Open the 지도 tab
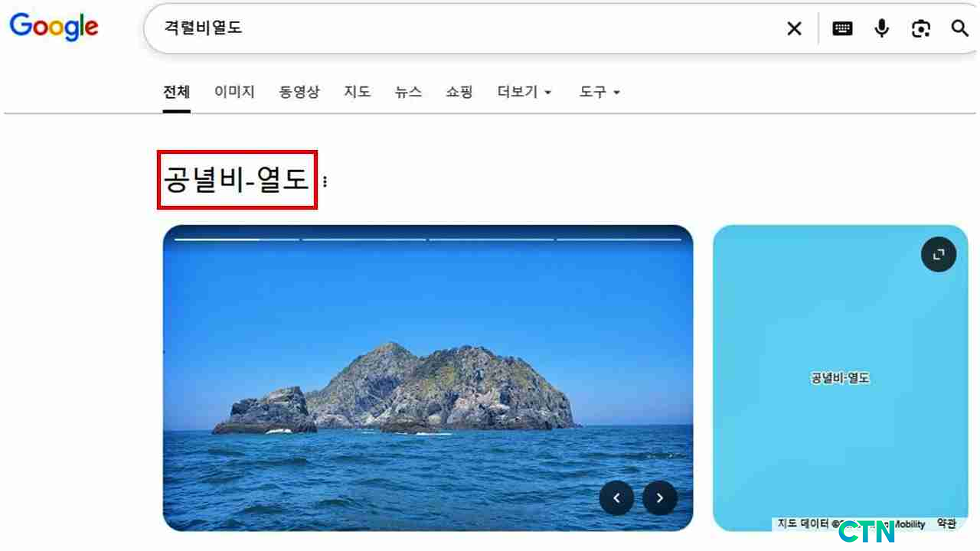980x551 pixels. pyautogui.click(x=357, y=92)
